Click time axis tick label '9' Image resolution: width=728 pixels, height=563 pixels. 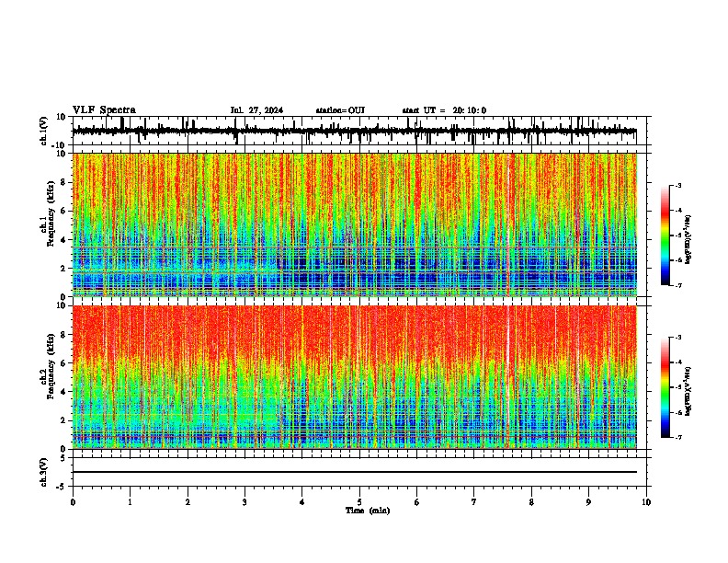click(588, 502)
